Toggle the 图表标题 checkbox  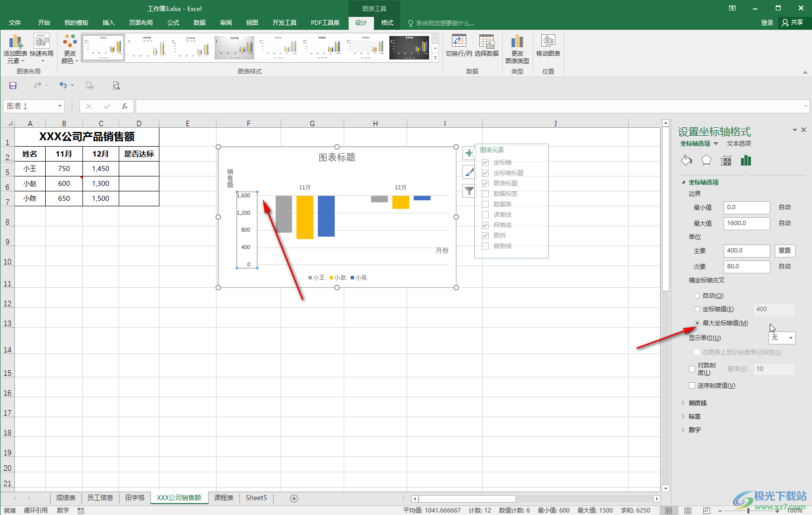485,183
